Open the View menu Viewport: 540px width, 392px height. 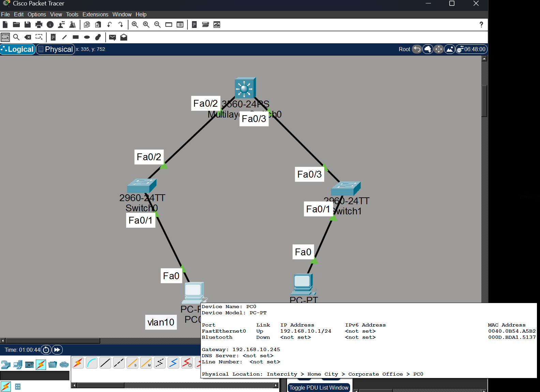click(56, 14)
